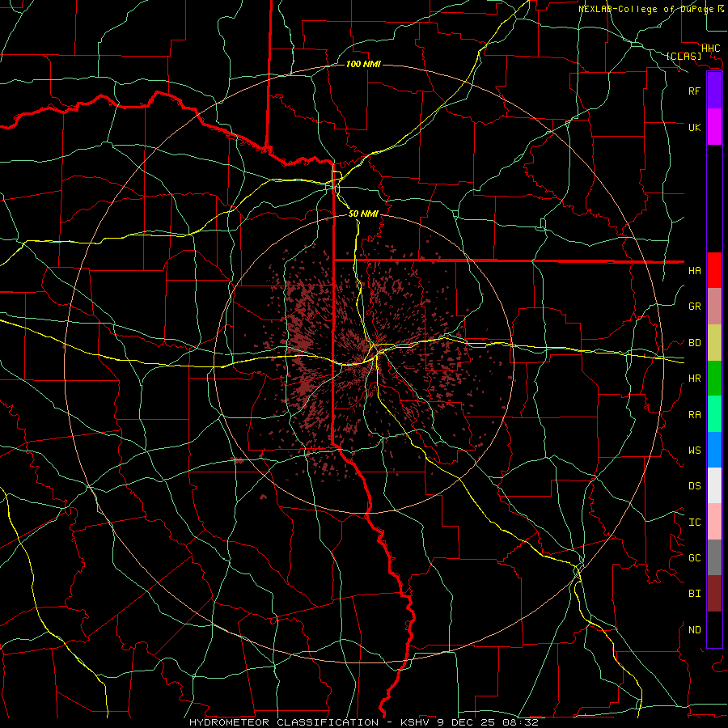Click the KSHV station identifier

coord(417,722)
